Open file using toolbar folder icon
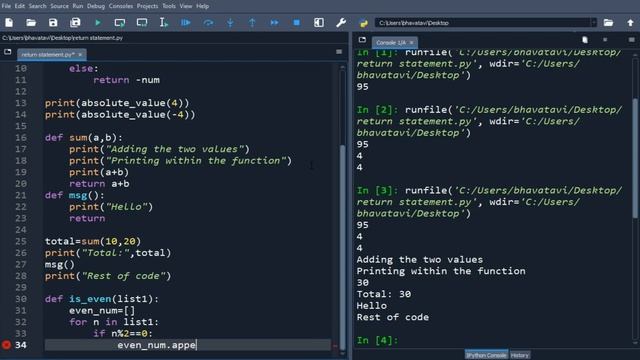 [x=31, y=23]
